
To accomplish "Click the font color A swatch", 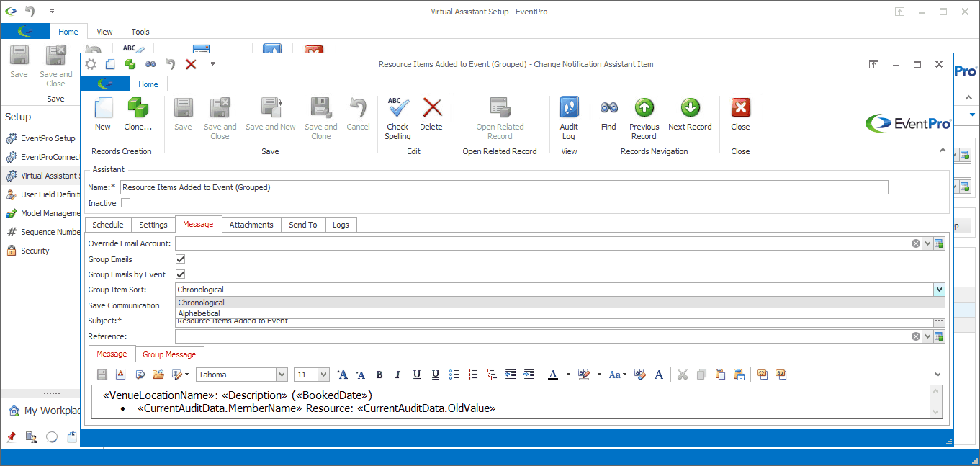I will pyautogui.click(x=553, y=375).
